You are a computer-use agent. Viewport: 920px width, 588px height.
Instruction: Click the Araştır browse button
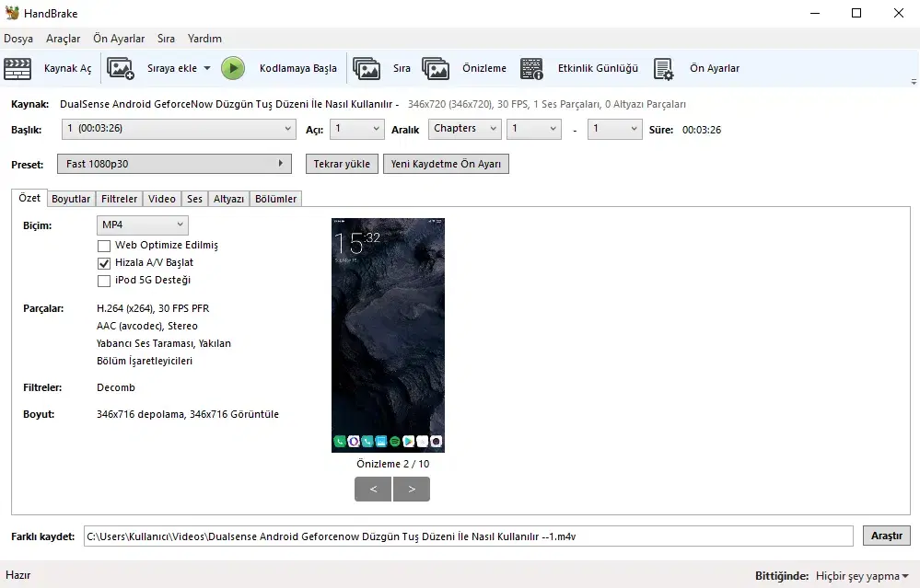pyautogui.click(x=887, y=536)
